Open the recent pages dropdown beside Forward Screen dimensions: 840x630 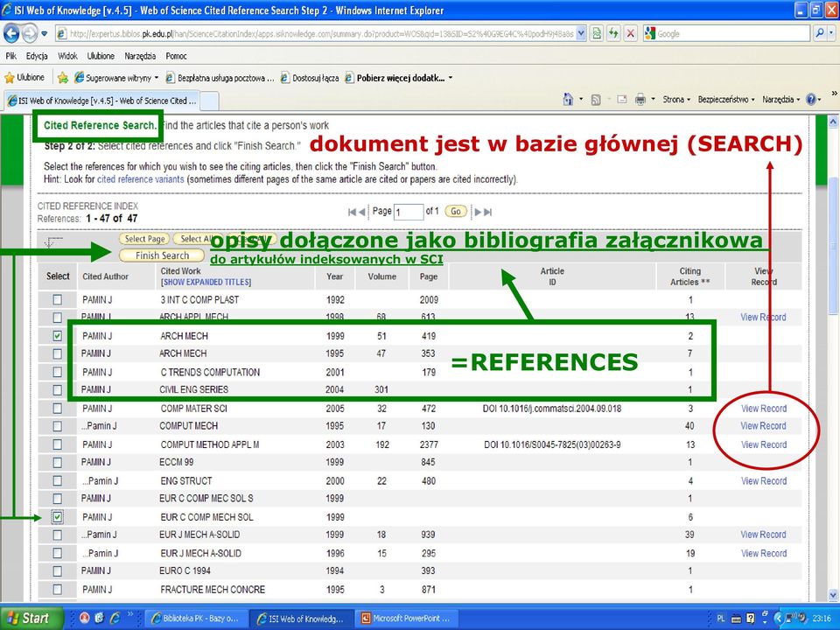tap(45, 34)
